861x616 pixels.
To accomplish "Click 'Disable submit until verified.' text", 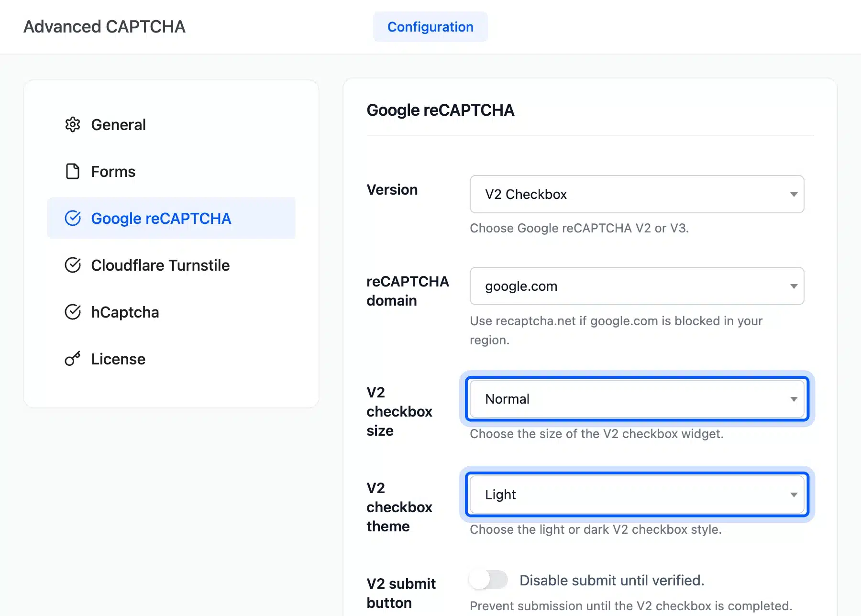I will pyautogui.click(x=612, y=580).
